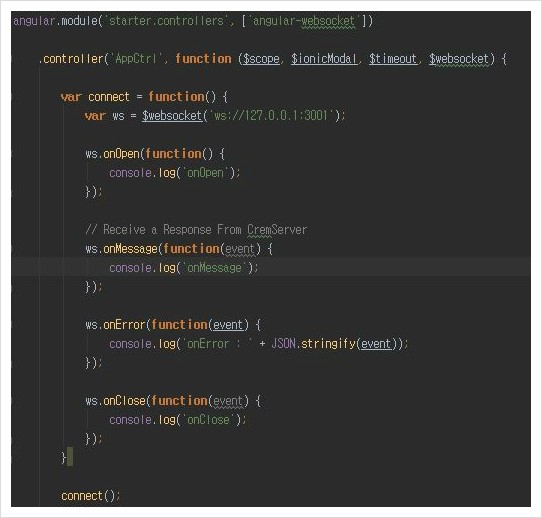This screenshot has width=542, height=518.
Task: Click "log" on the highlighted 'onMessage' line
Action: click(167, 268)
